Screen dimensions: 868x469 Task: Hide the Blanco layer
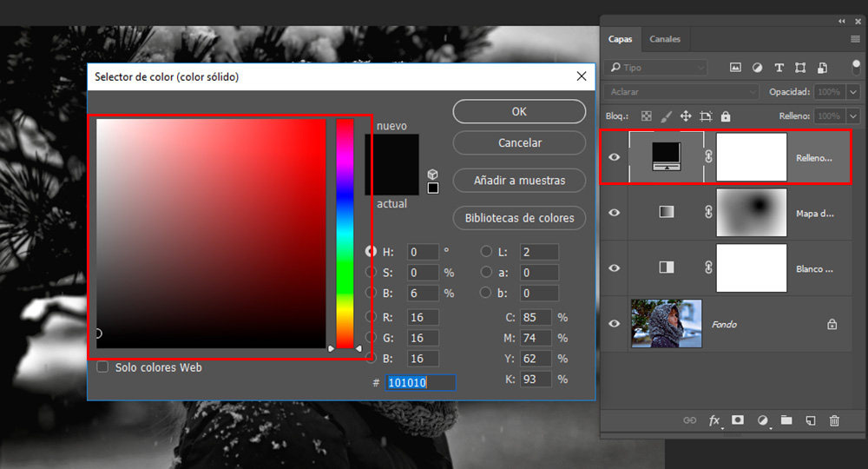615,268
